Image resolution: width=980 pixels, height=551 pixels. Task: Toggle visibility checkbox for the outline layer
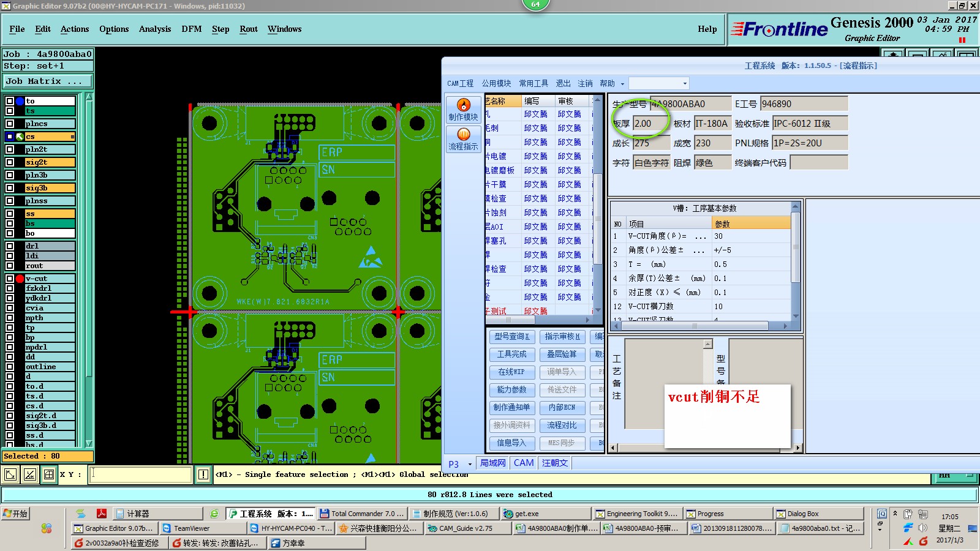coord(10,367)
